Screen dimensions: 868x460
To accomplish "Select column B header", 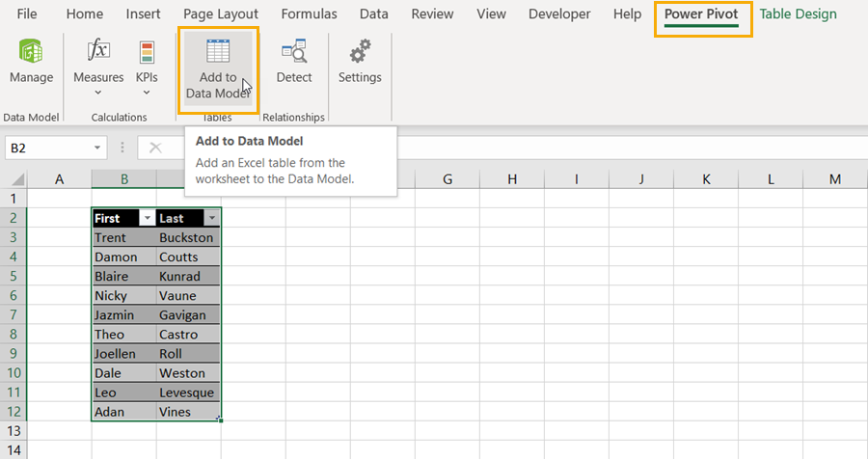I will 124,179.
